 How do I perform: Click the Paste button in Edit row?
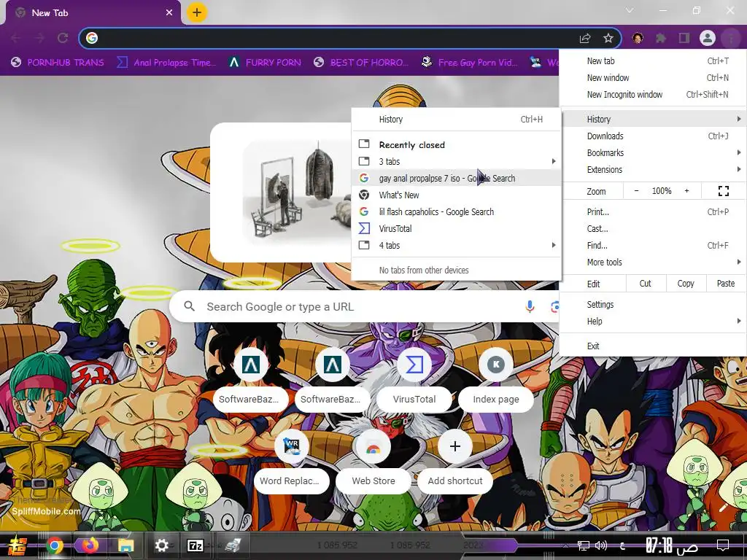pyautogui.click(x=726, y=284)
